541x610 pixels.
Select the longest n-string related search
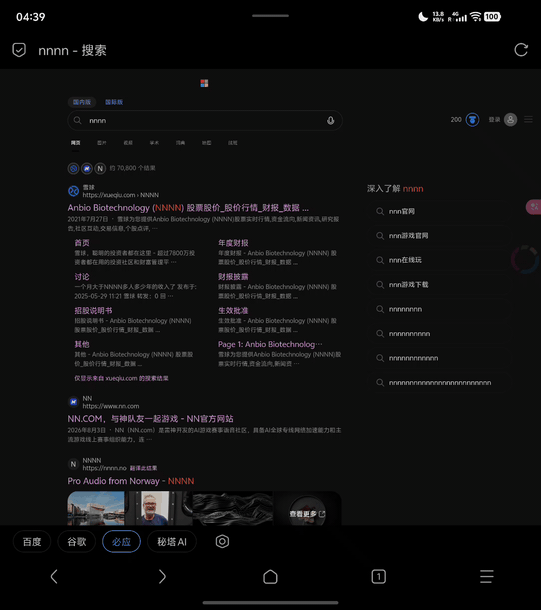point(440,383)
